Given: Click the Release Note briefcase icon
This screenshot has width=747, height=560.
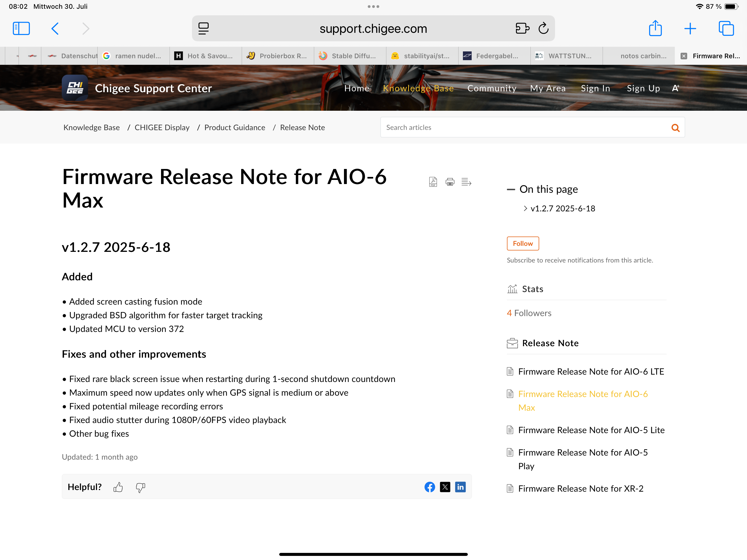Looking at the screenshot, I should [512, 343].
